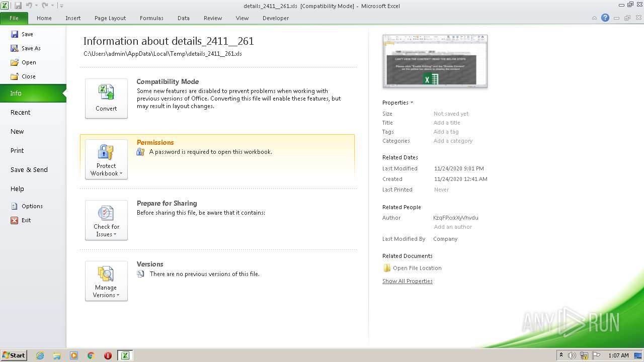Open the Developer tab
This screenshot has width=644, height=362.
coord(276,18)
